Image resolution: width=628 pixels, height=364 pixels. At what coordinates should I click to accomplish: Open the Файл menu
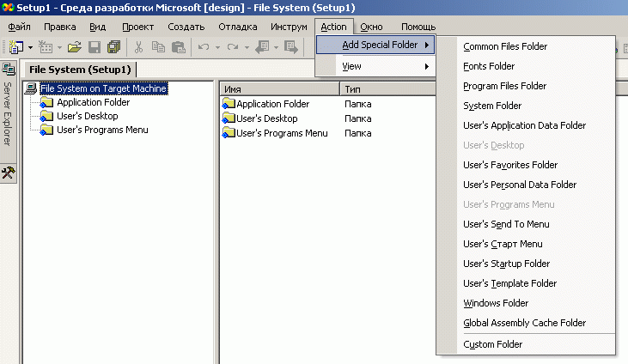pyautogui.click(x=19, y=27)
